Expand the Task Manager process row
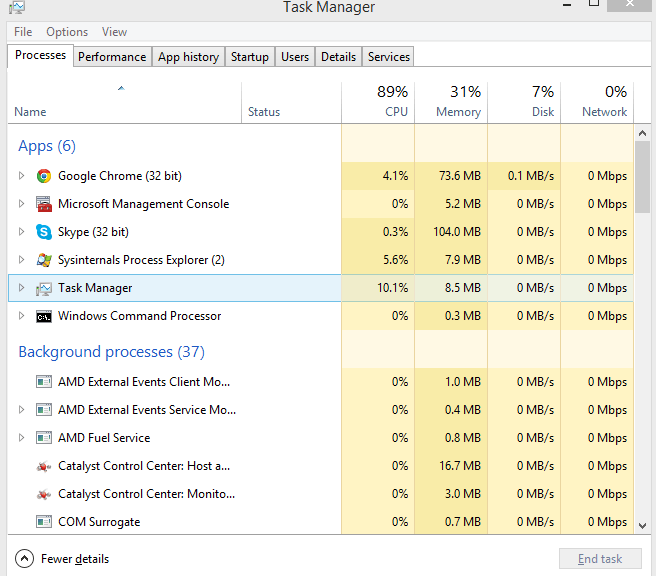This screenshot has width=656, height=576. (21, 288)
